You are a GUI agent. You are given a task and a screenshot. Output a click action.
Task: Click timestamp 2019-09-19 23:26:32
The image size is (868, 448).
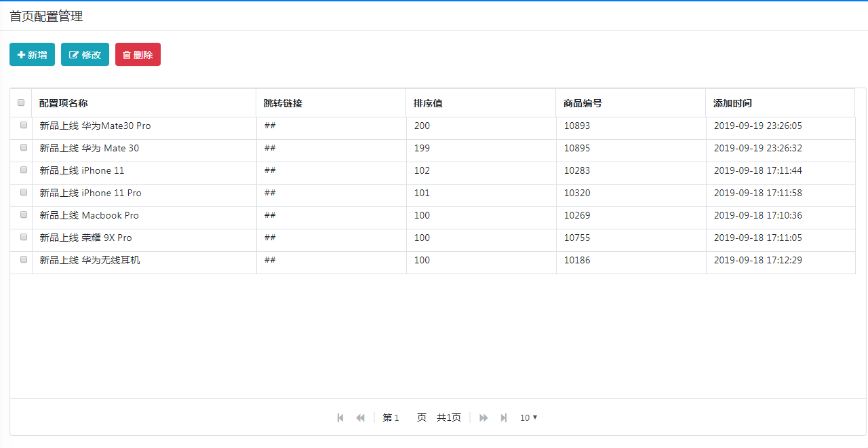(758, 148)
